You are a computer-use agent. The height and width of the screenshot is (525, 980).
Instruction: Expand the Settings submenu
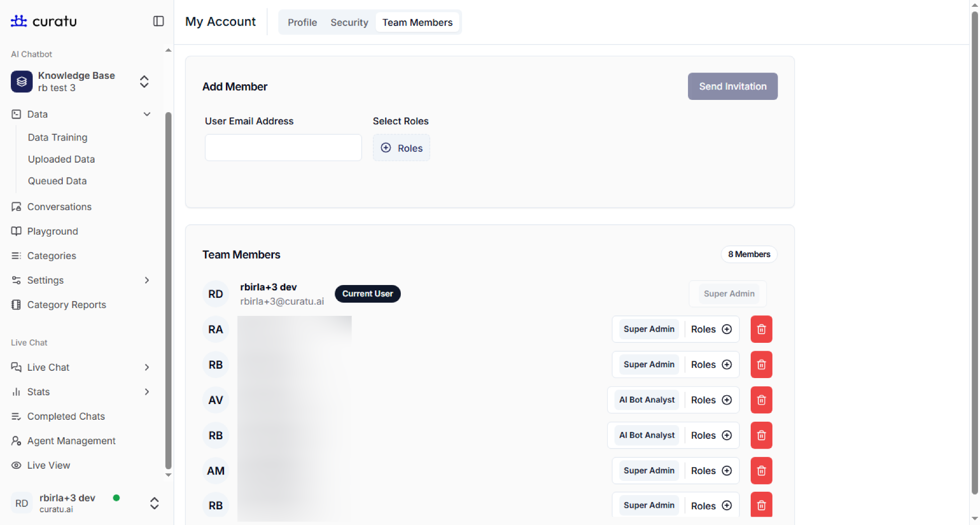[x=147, y=280]
